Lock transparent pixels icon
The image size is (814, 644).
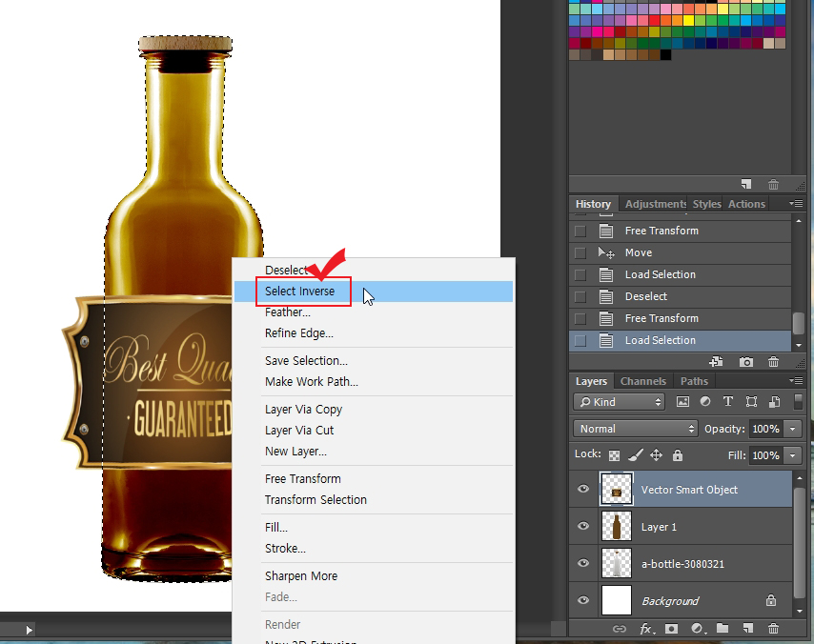[614, 455]
